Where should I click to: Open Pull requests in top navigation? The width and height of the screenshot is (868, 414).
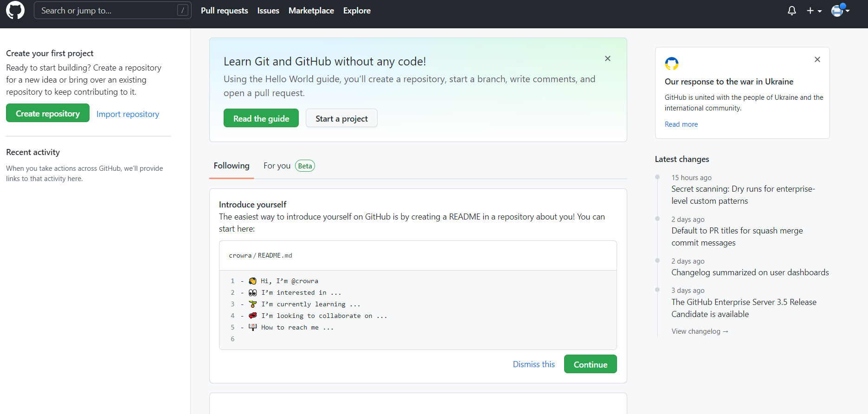pyautogui.click(x=224, y=11)
